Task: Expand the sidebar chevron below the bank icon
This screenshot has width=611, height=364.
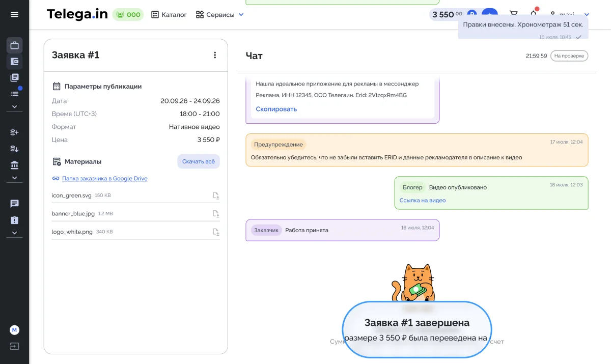Action: (14, 178)
